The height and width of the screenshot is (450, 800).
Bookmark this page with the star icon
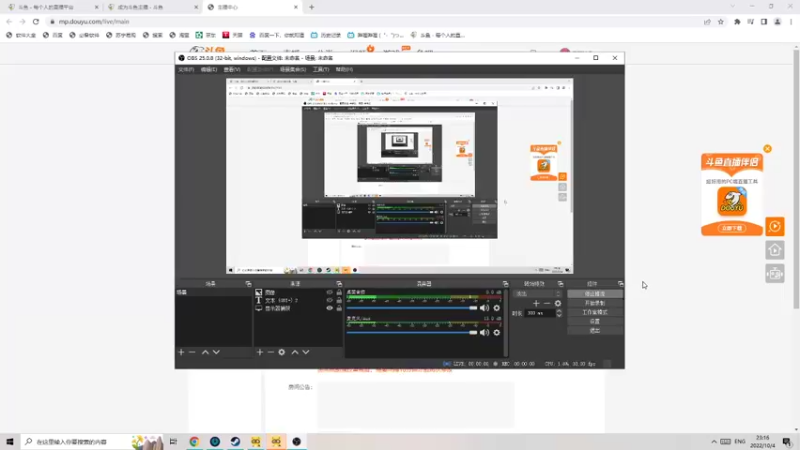[721, 22]
